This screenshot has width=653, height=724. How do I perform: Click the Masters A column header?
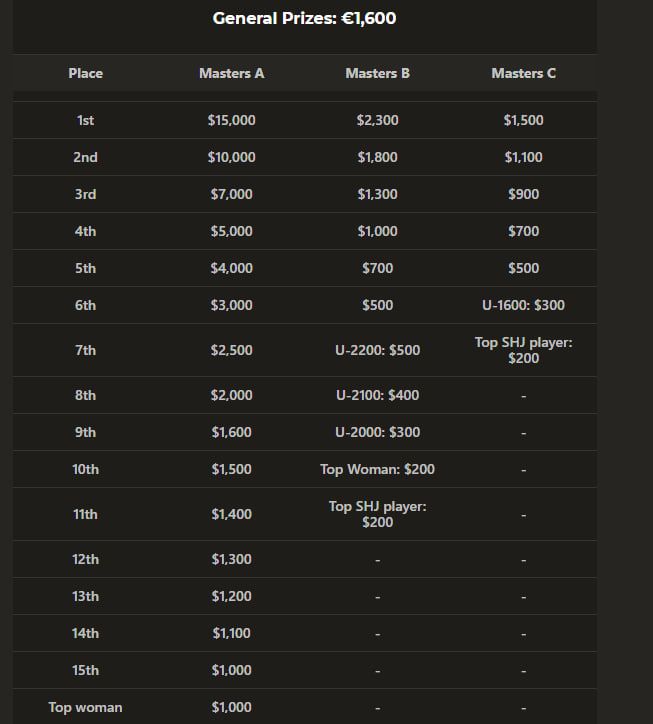231,73
